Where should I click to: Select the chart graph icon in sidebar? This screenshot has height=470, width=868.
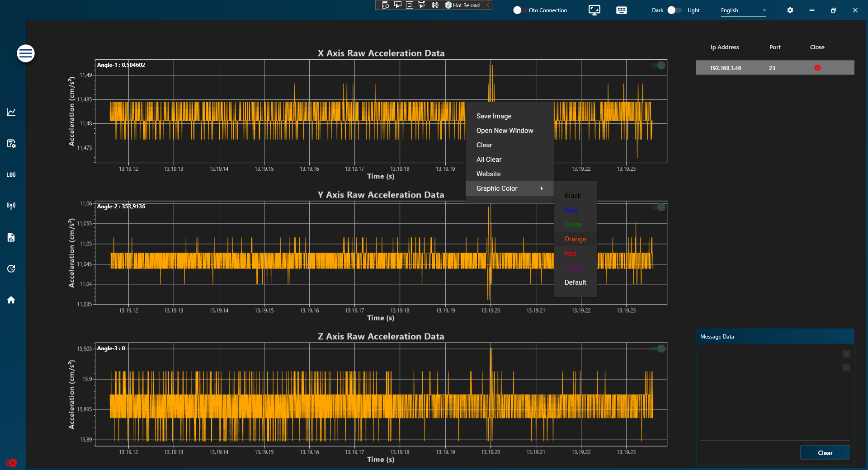(11, 112)
